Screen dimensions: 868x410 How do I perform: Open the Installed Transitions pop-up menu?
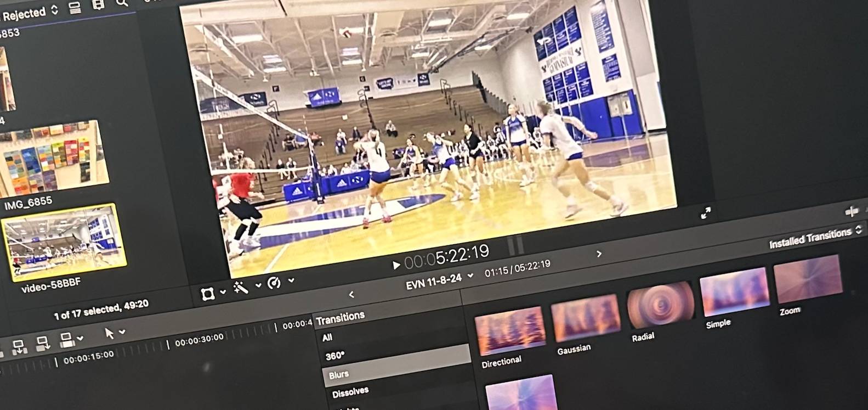pyautogui.click(x=816, y=237)
